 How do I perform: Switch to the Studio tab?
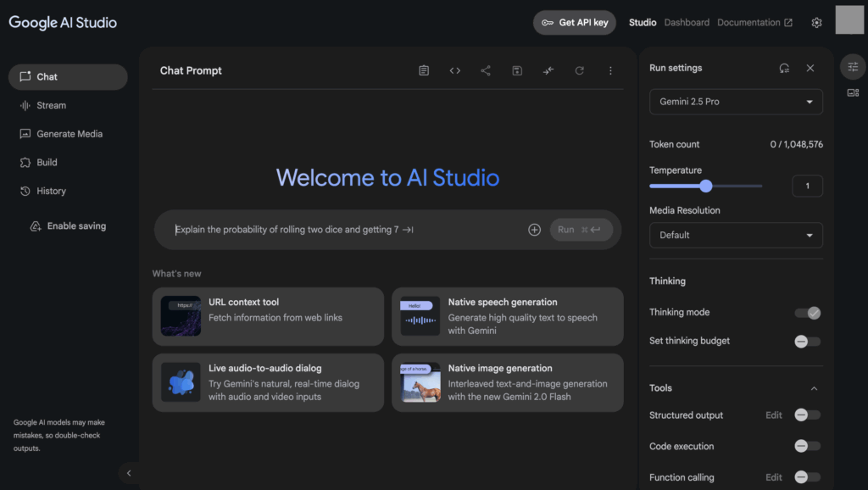pyautogui.click(x=643, y=23)
